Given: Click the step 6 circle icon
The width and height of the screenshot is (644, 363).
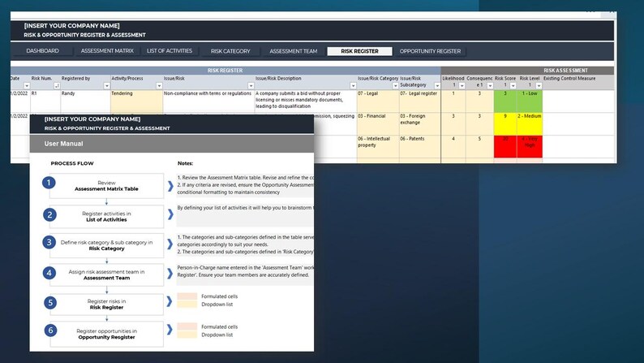Looking at the screenshot, I should [50, 331].
